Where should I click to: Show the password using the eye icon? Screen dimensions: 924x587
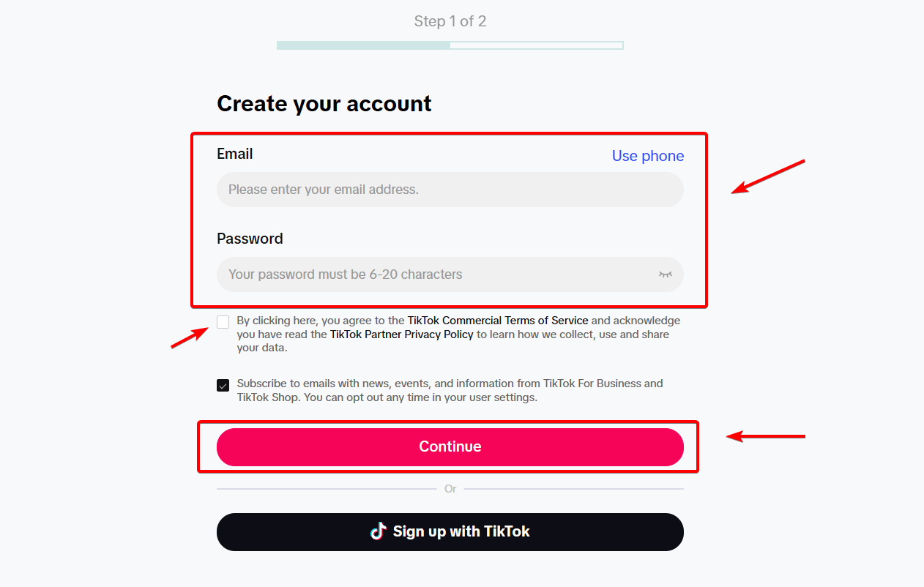[665, 274]
